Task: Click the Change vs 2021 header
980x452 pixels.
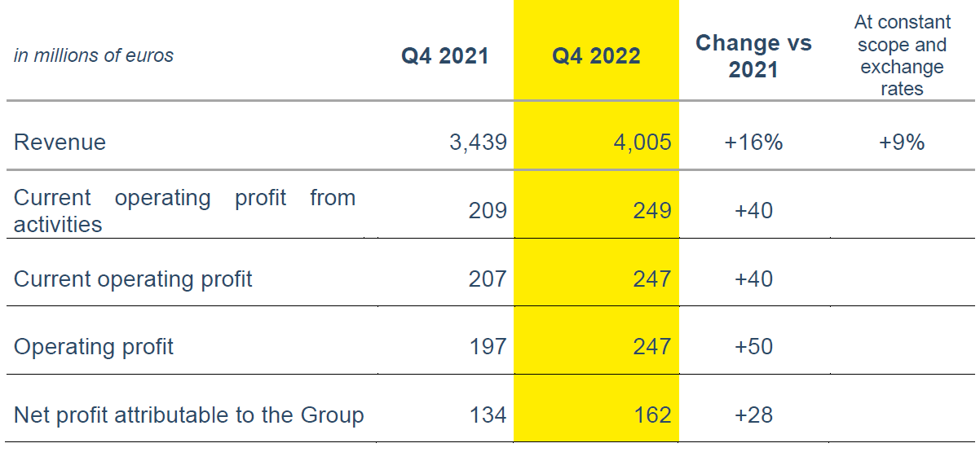Action: click(753, 56)
